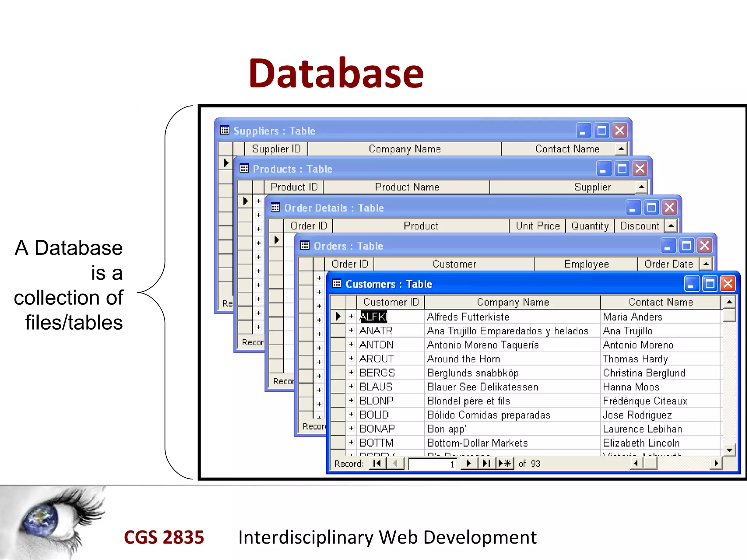Create new record in Customers table
Viewport: 747px width, 560px height.
coord(505,463)
